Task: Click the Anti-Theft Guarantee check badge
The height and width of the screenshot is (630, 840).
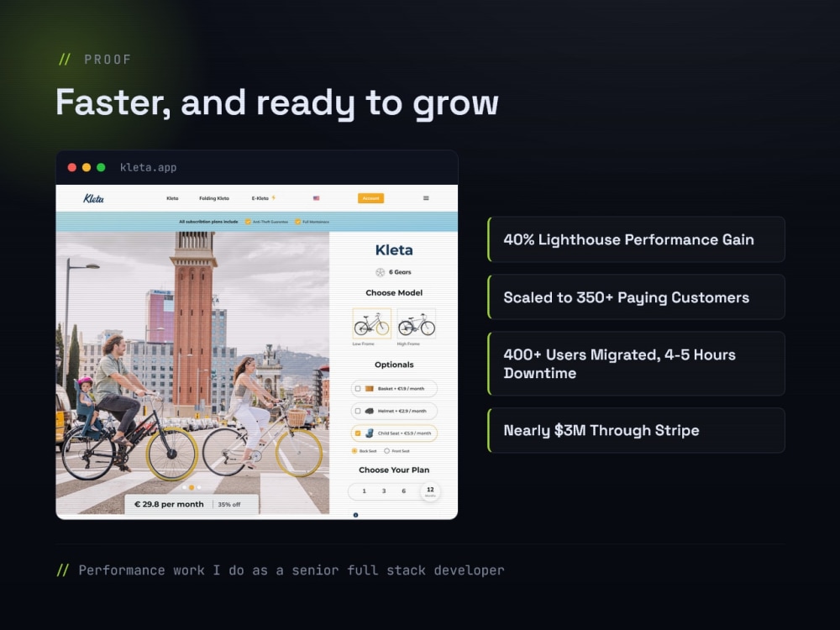Action: [x=248, y=222]
